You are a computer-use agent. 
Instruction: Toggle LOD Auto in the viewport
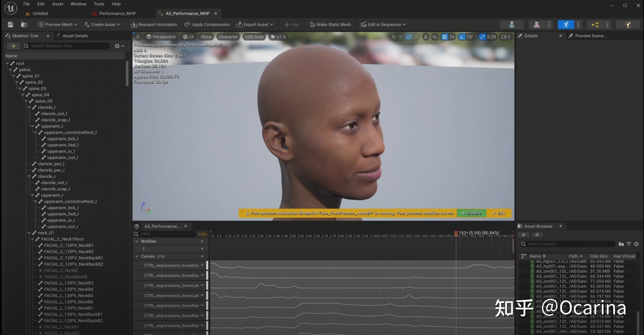pos(254,37)
